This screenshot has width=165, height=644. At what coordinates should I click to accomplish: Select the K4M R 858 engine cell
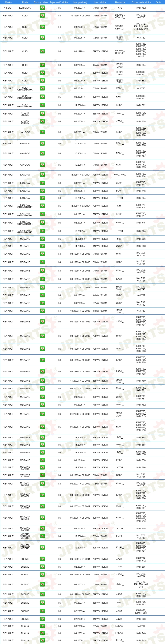(141, 612)
